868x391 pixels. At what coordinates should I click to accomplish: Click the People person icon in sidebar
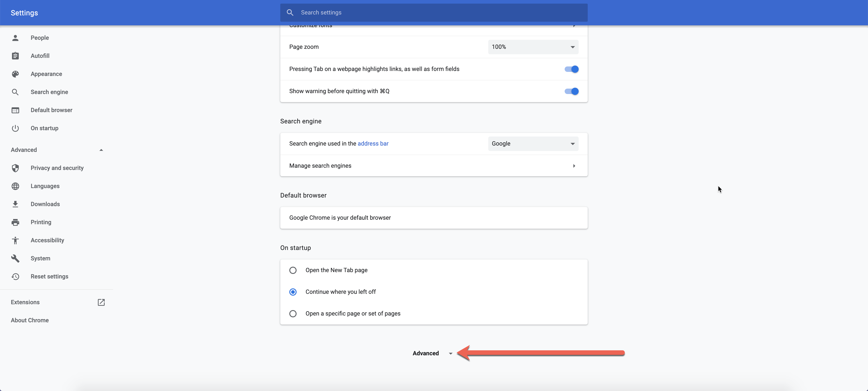coord(15,38)
